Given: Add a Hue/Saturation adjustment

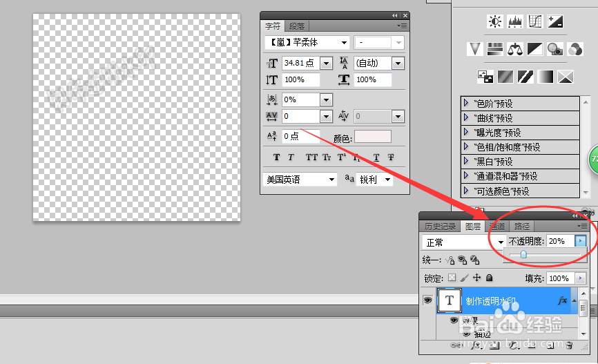Looking at the screenshot, I should [x=495, y=49].
